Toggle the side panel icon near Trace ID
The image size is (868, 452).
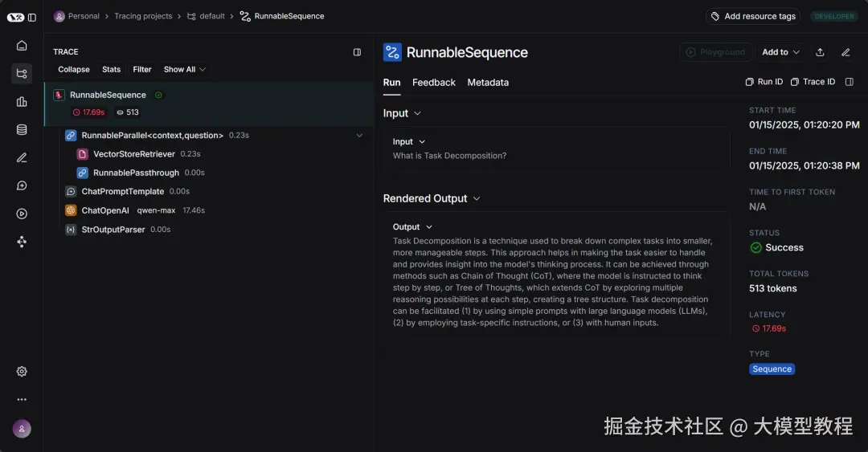pos(850,82)
